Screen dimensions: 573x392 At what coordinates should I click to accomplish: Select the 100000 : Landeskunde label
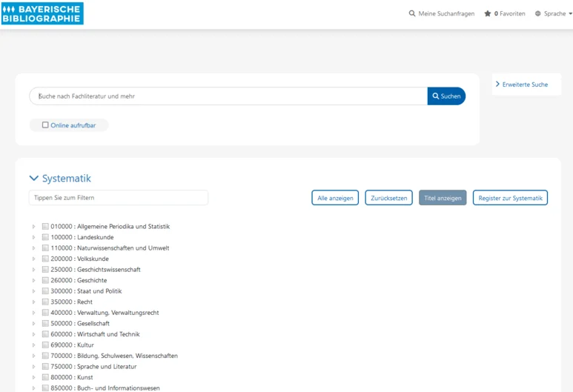[x=82, y=237]
